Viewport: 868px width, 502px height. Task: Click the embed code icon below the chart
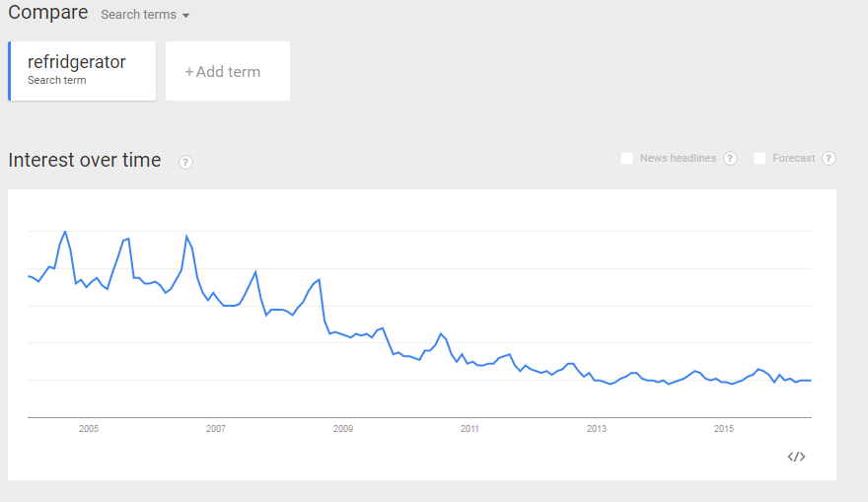click(x=796, y=457)
